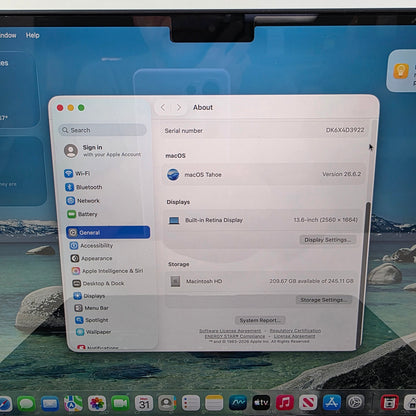
Task: Open Menu Bar settings in the sidebar
Action: (x=92, y=308)
